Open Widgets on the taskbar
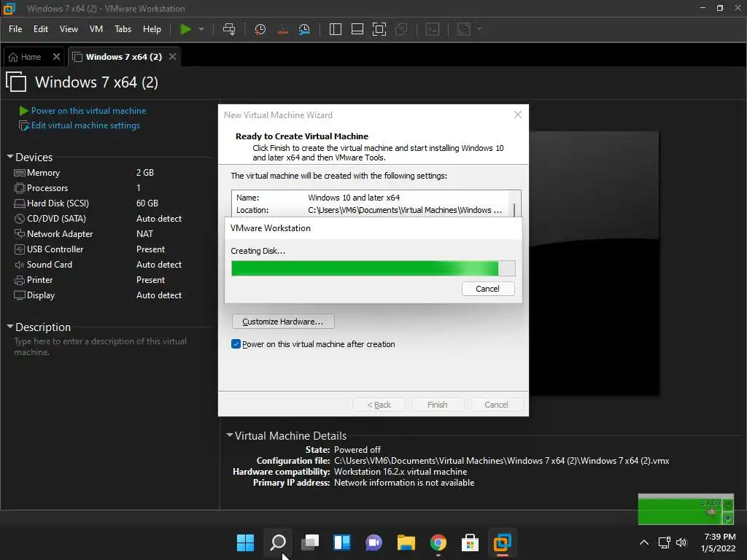 (341, 542)
